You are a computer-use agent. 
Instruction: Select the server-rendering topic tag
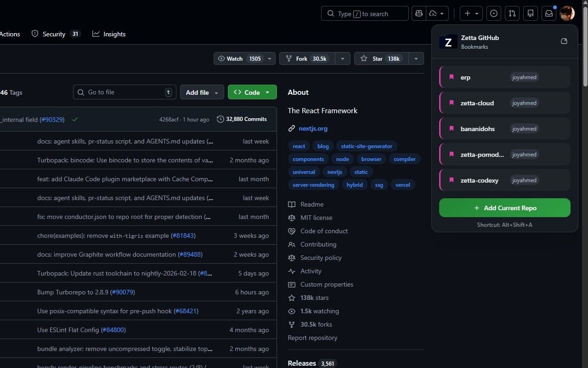[314, 185]
